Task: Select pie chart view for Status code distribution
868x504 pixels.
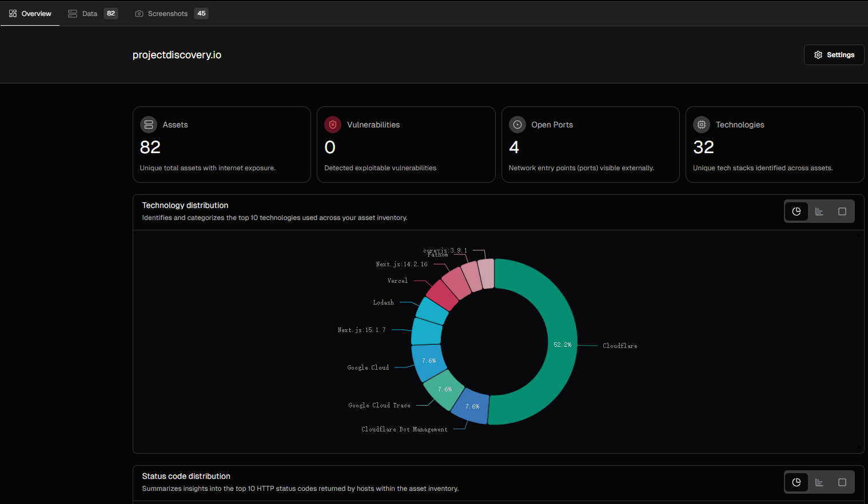Action: [x=797, y=482]
